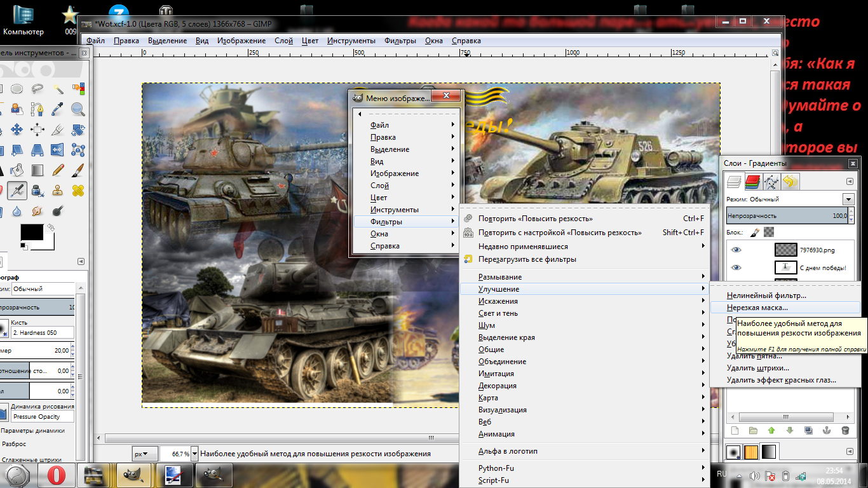Select the Zoom magnifier tool

(x=78, y=109)
